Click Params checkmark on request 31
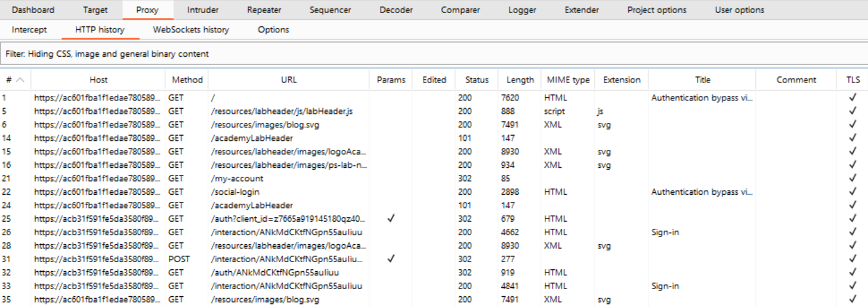 pyautogui.click(x=391, y=259)
